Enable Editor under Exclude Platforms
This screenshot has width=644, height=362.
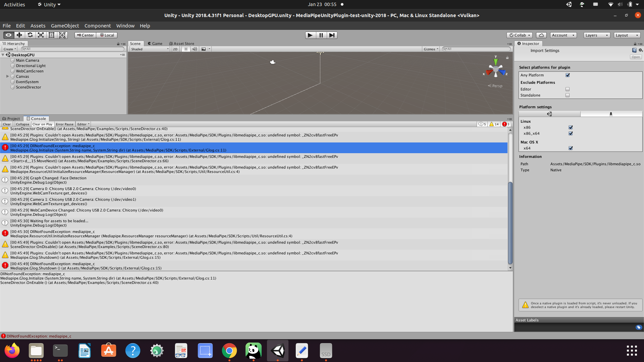pos(567,89)
